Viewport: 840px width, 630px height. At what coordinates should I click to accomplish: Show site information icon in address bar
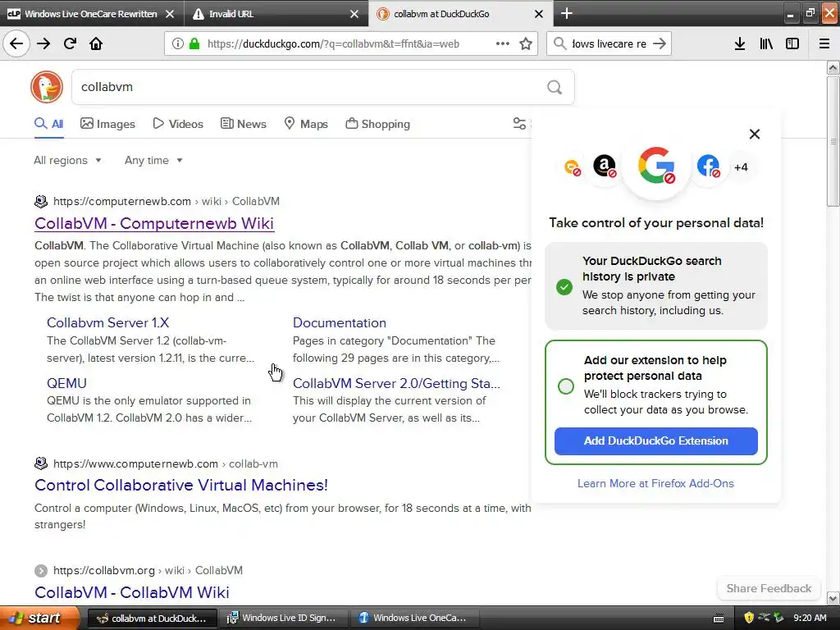pos(178,43)
